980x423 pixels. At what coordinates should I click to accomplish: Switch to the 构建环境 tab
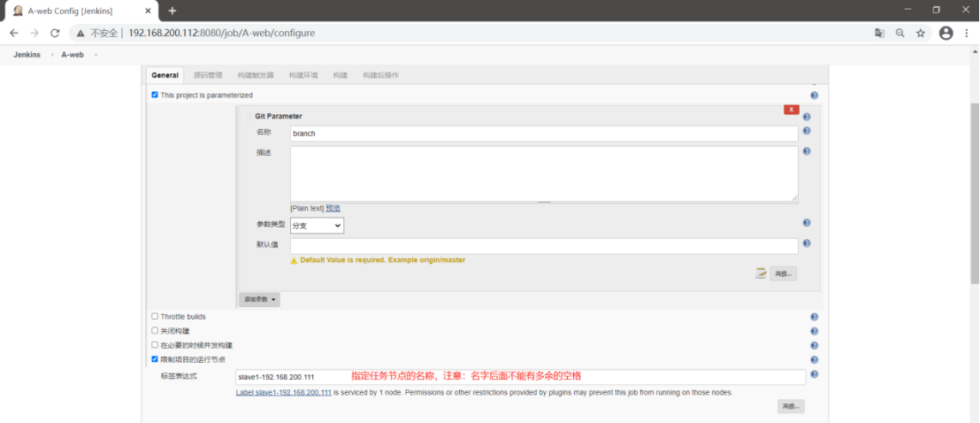pyautogui.click(x=303, y=75)
